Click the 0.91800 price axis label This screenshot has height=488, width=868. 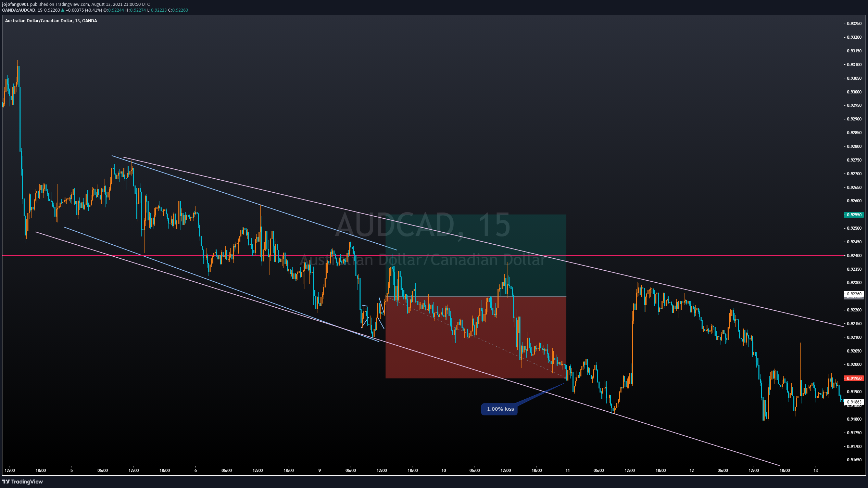[854, 419]
